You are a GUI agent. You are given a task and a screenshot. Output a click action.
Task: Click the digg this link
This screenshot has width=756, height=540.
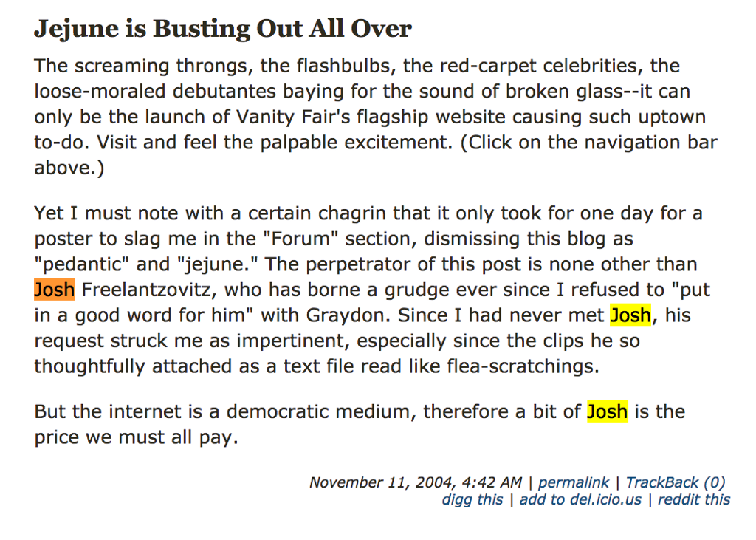472,499
